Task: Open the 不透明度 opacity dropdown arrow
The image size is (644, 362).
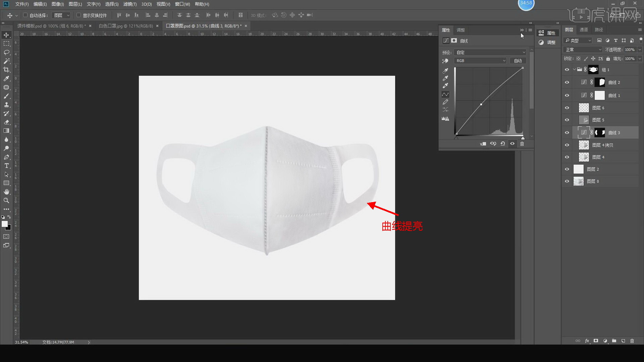Action: (640, 50)
